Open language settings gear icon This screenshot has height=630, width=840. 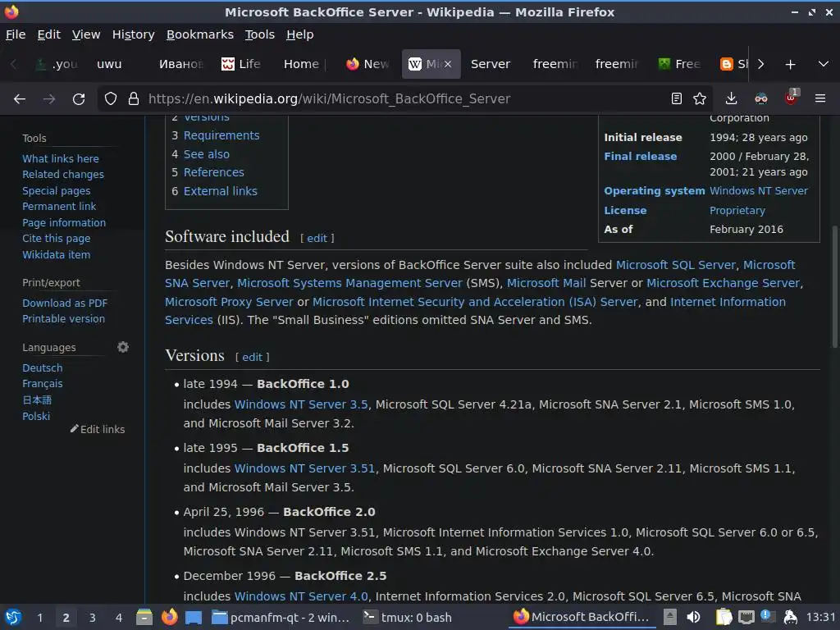[123, 347]
